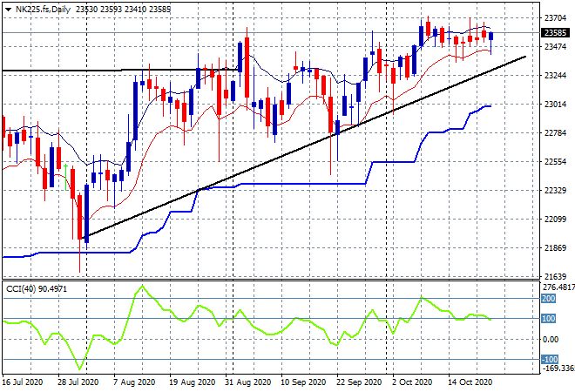Click price axis label 23704

click(555, 17)
